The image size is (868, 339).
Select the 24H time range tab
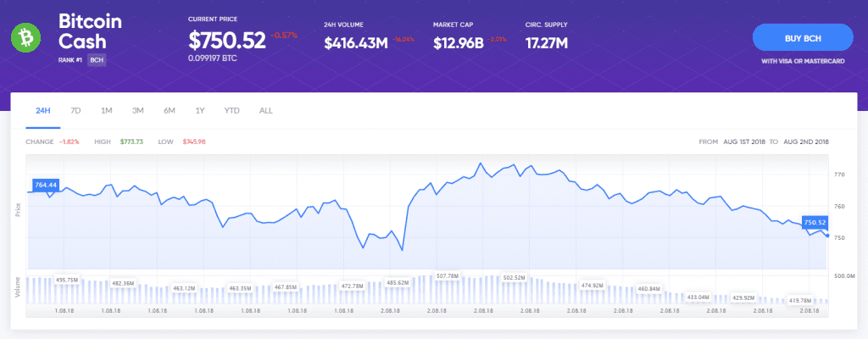coord(43,110)
